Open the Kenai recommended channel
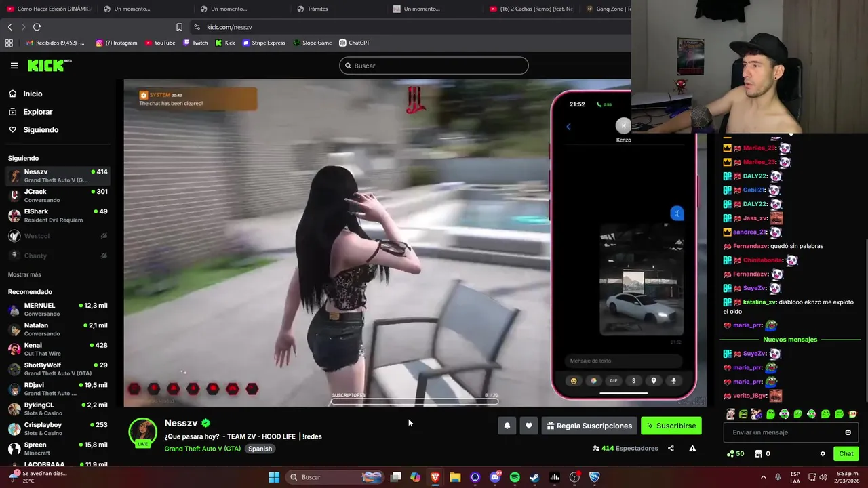The height and width of the screenshot is (488, 868). [x=58, y=350]
